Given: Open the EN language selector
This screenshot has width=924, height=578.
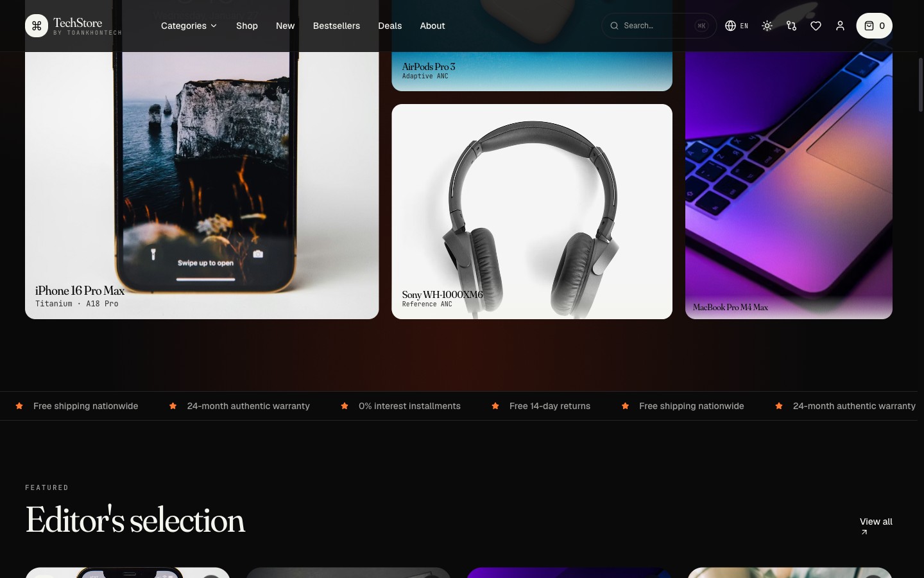Looking at the screenshot, I should (x=737, y=26).
